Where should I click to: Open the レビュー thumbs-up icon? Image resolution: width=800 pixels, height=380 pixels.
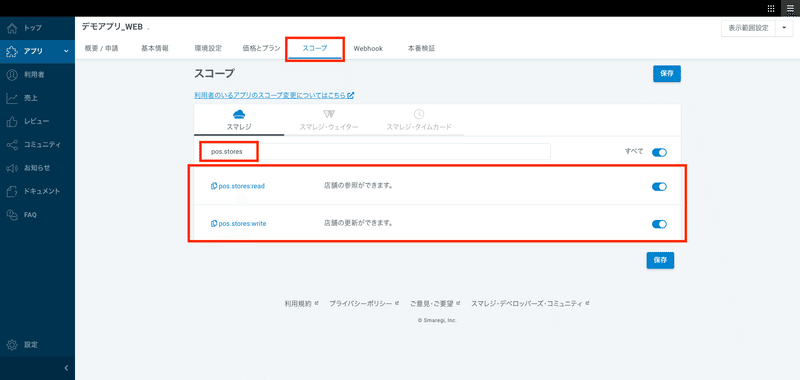(13, 121)
